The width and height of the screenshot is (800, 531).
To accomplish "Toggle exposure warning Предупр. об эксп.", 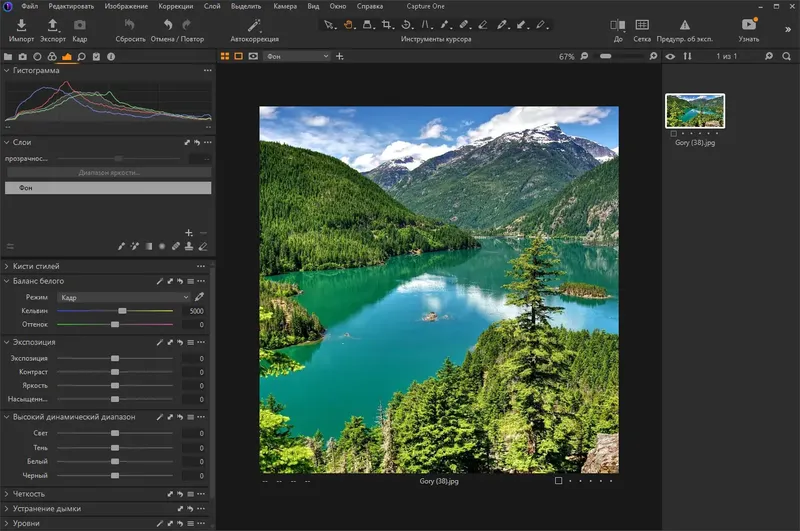I will click(x=685, y=24).
